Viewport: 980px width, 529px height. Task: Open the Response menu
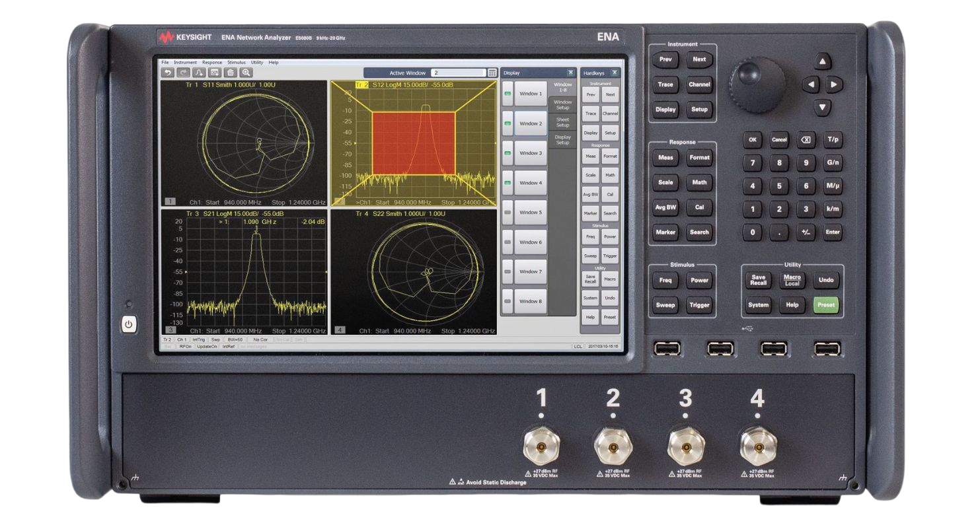[x=212, y=62]
